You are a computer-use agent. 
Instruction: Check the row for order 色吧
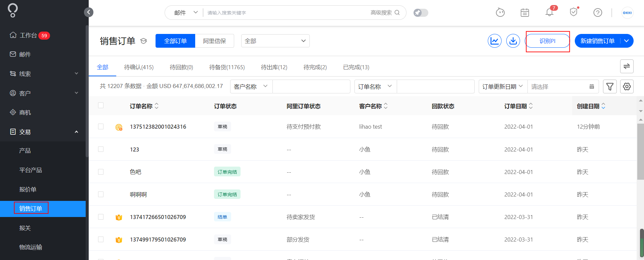click(x=101, y=172)
